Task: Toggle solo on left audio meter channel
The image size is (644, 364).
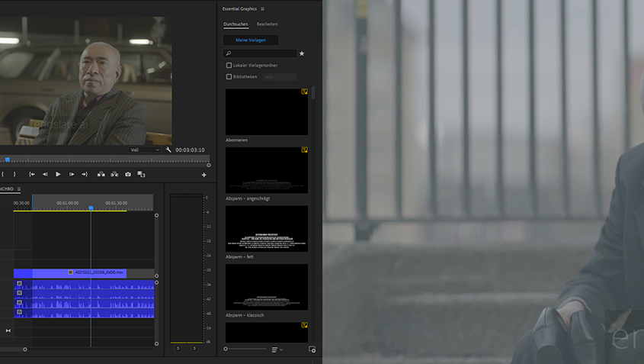Action: (178, 348)
